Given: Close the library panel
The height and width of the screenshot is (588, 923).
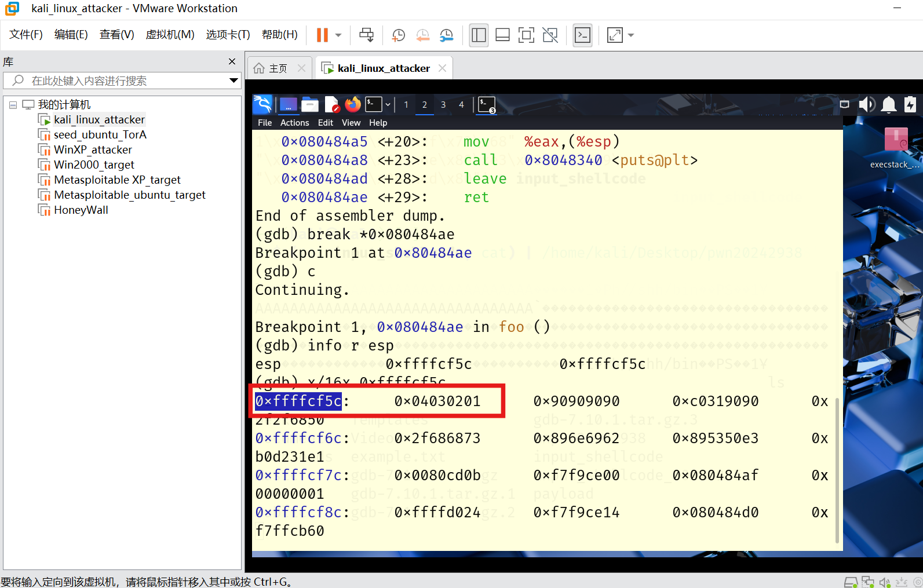Looking at the screenshot, I should (x=232, y=61).
